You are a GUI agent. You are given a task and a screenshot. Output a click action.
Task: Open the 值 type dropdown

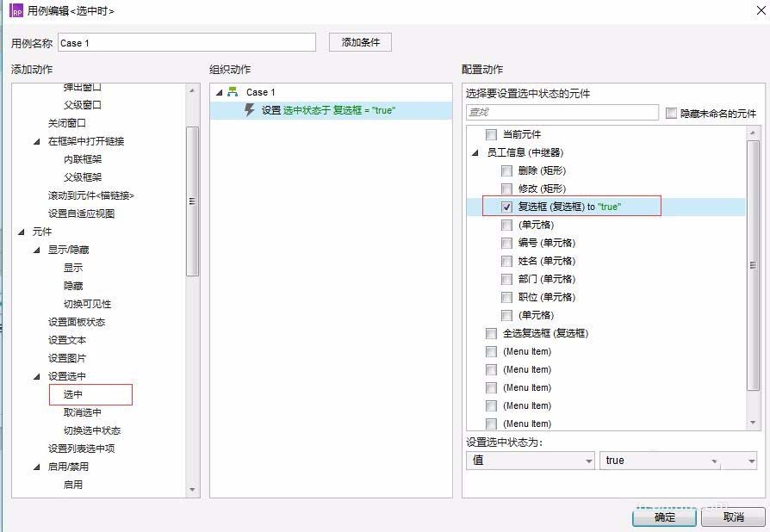(x=531, y=461)
